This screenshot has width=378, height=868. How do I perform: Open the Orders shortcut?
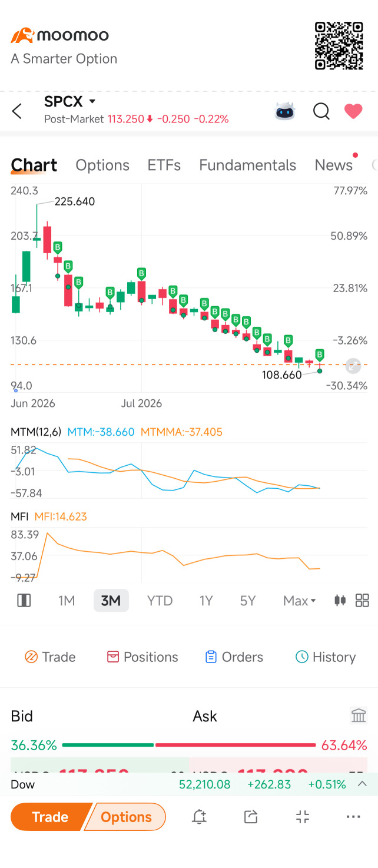234,657
